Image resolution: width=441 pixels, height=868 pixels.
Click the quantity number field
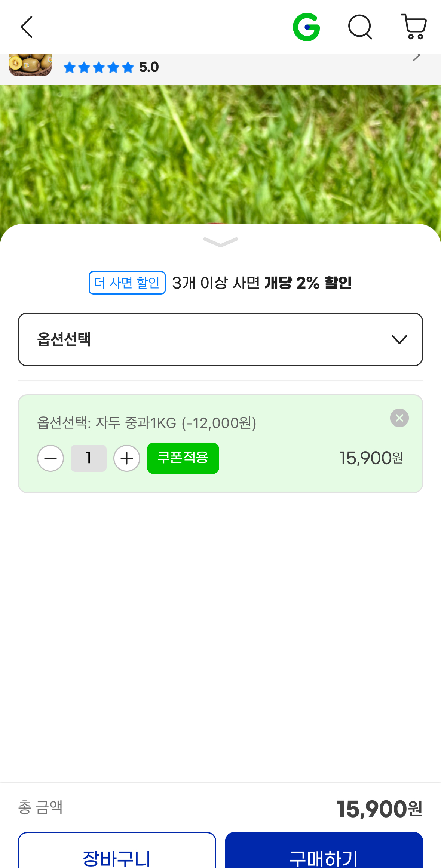click(89, 458)
